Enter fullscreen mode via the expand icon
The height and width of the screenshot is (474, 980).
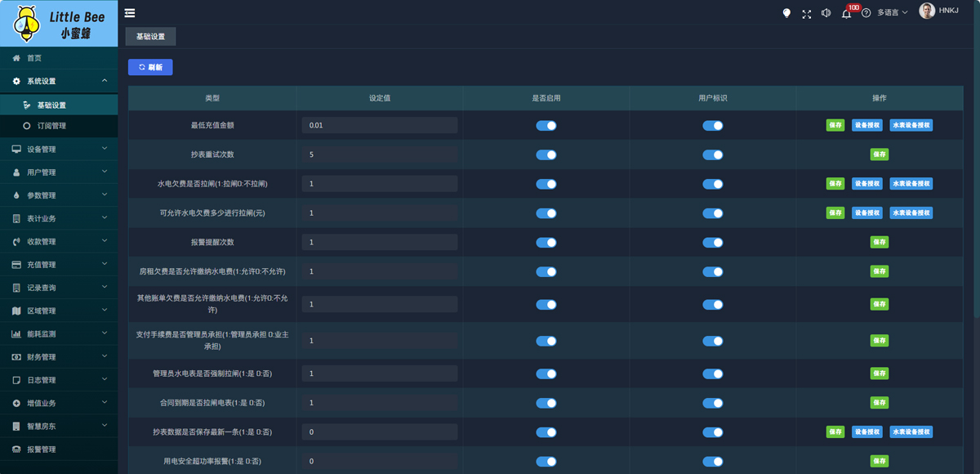click(x=807, y=13)
